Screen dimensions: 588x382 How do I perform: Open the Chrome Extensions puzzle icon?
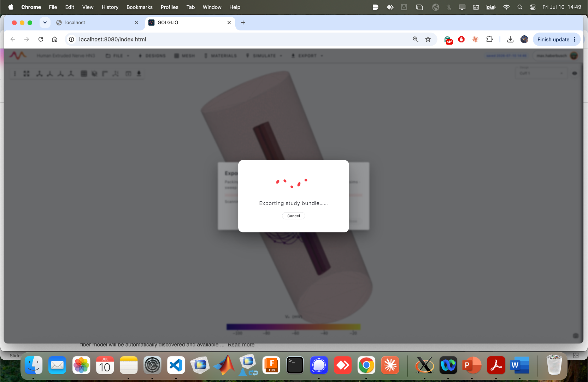click(489, 39)
